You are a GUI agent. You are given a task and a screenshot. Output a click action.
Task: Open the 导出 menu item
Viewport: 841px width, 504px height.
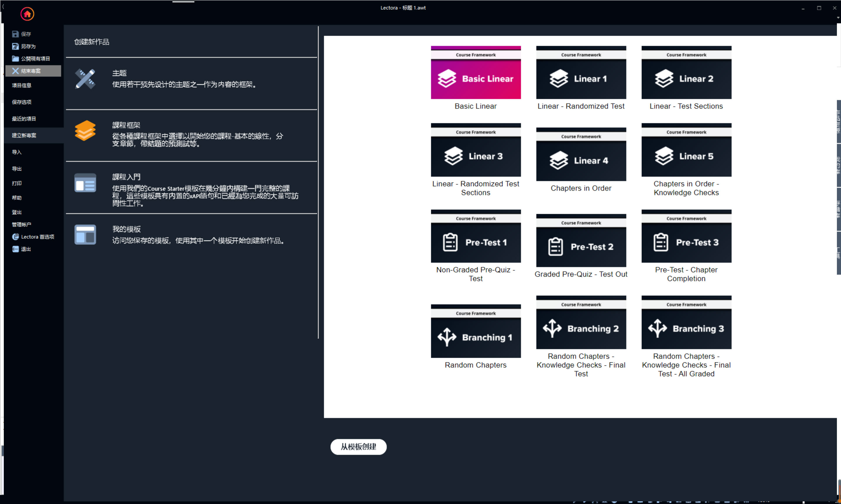17,168
